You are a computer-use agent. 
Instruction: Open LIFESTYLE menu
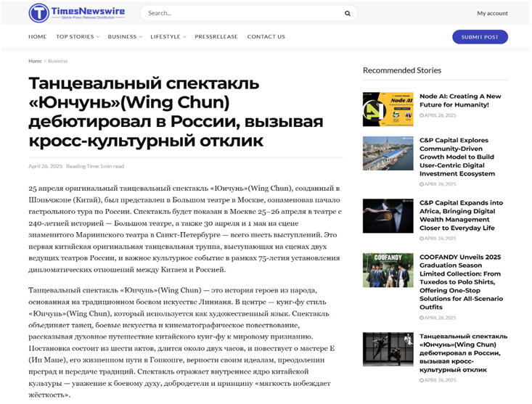click(165, 36)
